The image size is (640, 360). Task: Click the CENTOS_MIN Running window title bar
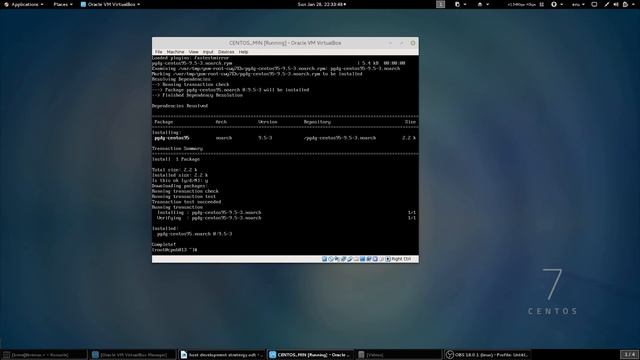click(285, 43)
